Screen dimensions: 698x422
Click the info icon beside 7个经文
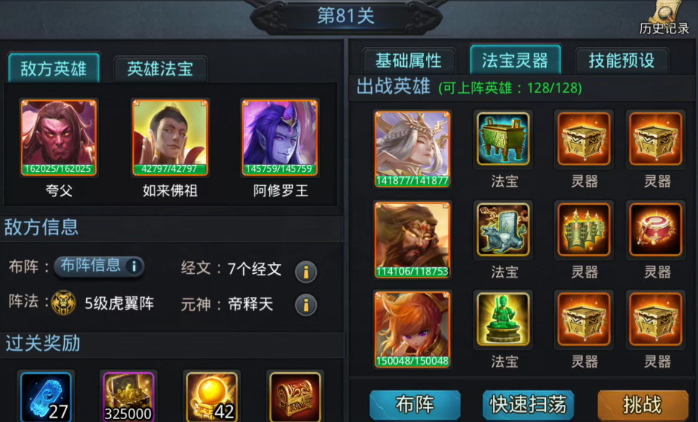(306, 272)
